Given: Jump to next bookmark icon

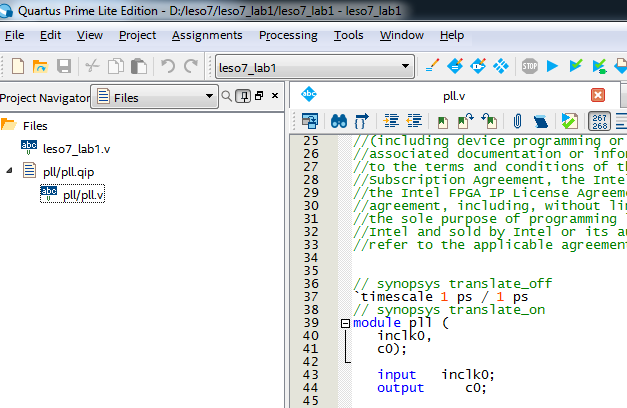Looking at the screenshot, I should [466, 121].
